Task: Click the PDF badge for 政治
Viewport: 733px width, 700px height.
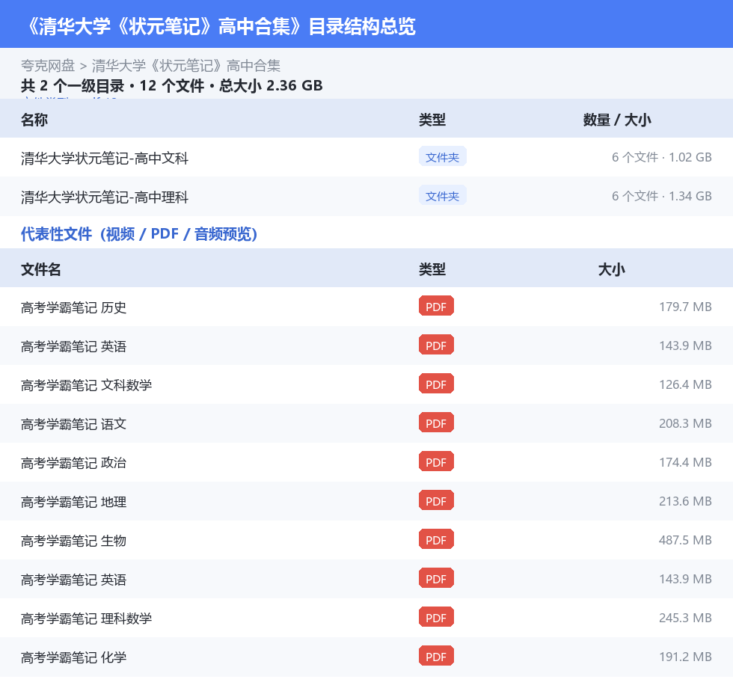Action: [436, 461]
